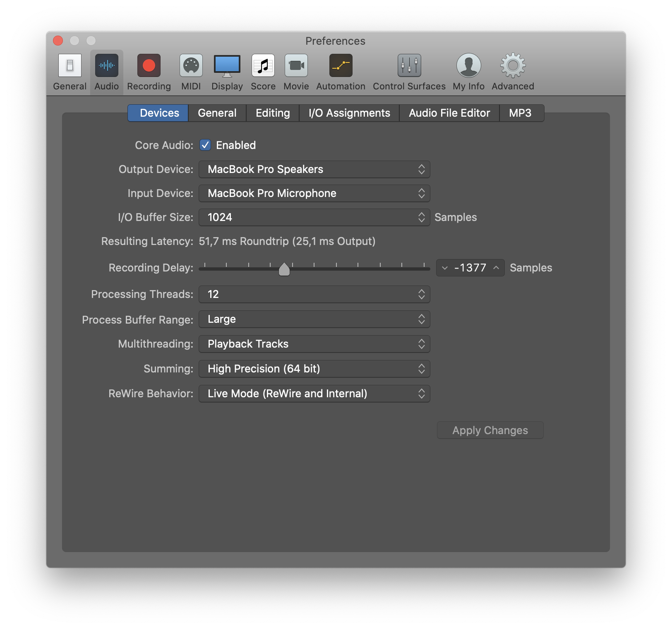This screenshot has width=672, height=629.
Task: Click the Recording Delay slider thumb
Action: click(284, 269)
